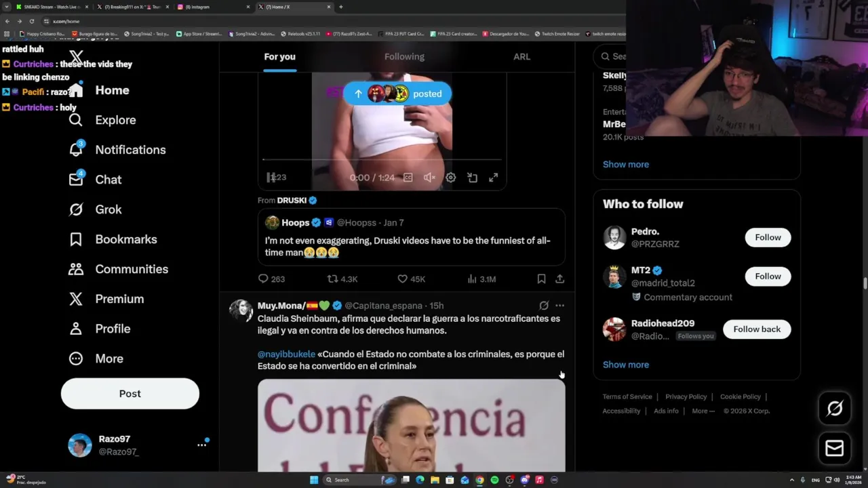Open Chrome from the taskbar
Image resolution: width=868 pixels, height=488 pixels.
479,480
